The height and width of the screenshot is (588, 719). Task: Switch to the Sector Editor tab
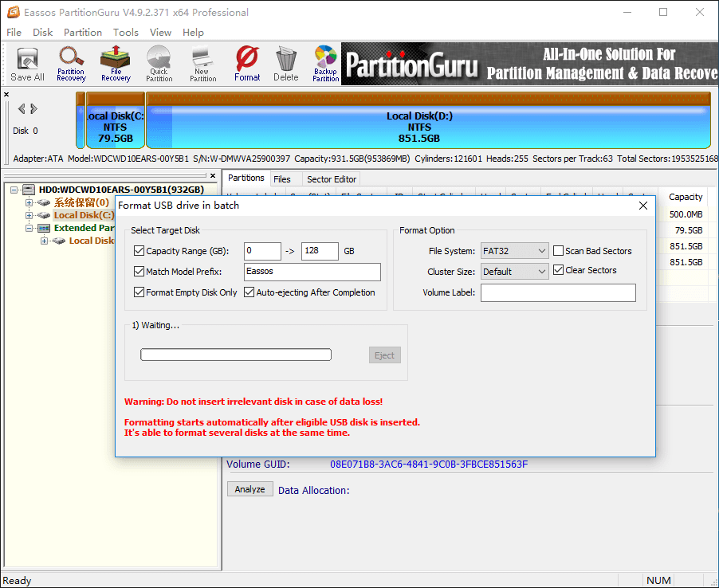332,179
